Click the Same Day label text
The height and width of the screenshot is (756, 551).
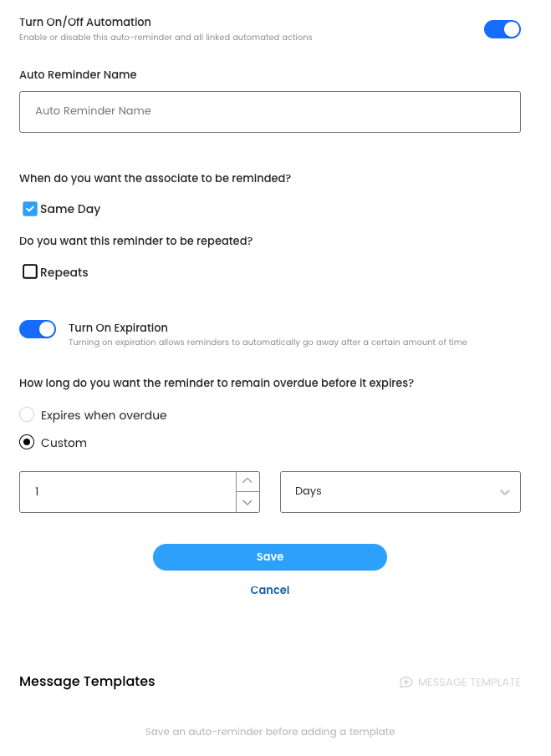[70, 210]
